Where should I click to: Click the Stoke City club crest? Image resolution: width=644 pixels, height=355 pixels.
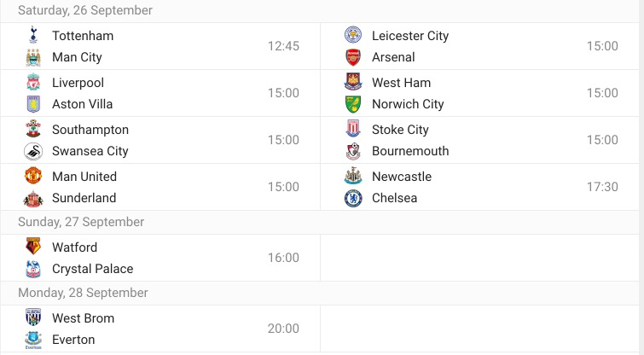point(353,130)
